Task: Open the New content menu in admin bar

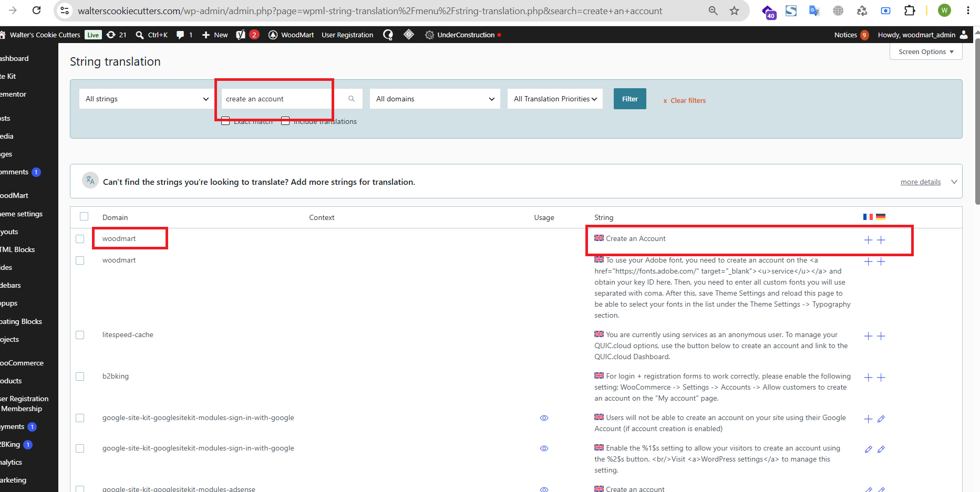Action: pyautogui.click(x=215, y=35)
